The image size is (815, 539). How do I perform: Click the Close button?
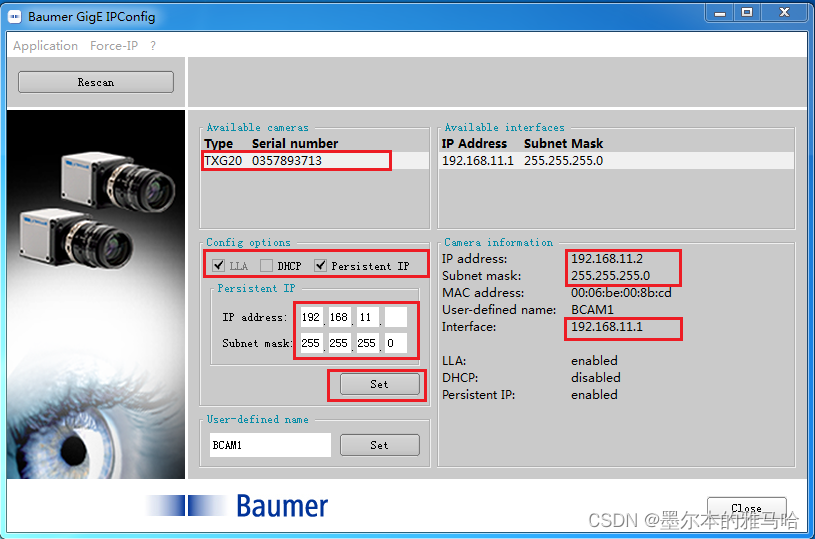click(x=746, y=508)
